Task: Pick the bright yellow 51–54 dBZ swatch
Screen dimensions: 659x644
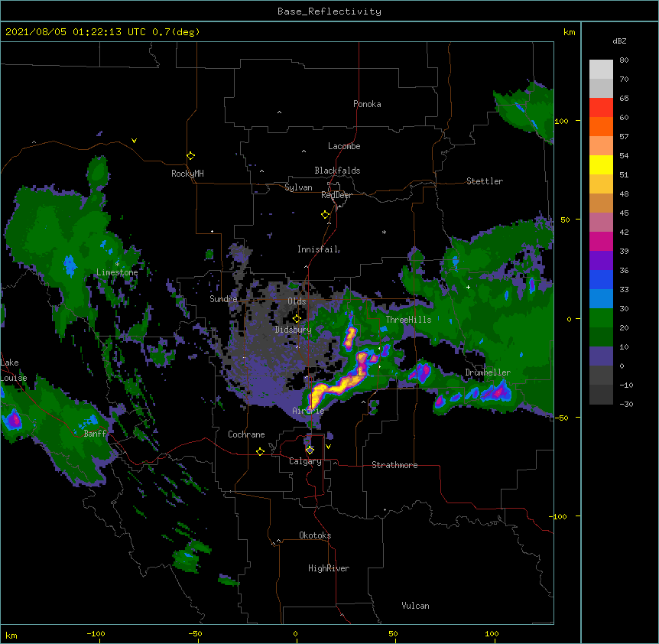Action: 601,164
